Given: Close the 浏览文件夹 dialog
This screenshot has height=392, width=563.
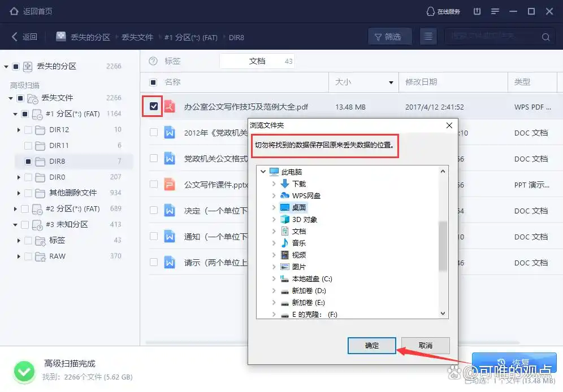Looking at the screenshot, I should (449, 125).
